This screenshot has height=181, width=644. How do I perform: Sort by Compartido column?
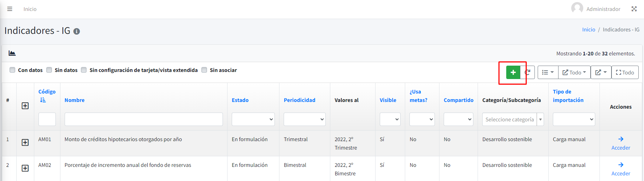459,100
